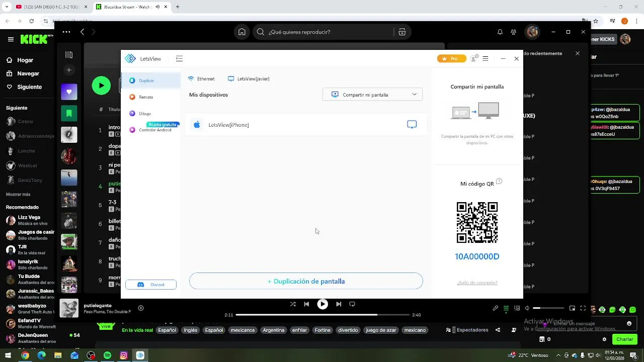This screenshot has width=644, height=362.
Task: Select Duplicar in LetsView sidebar
Action: (x=150, y=80)
